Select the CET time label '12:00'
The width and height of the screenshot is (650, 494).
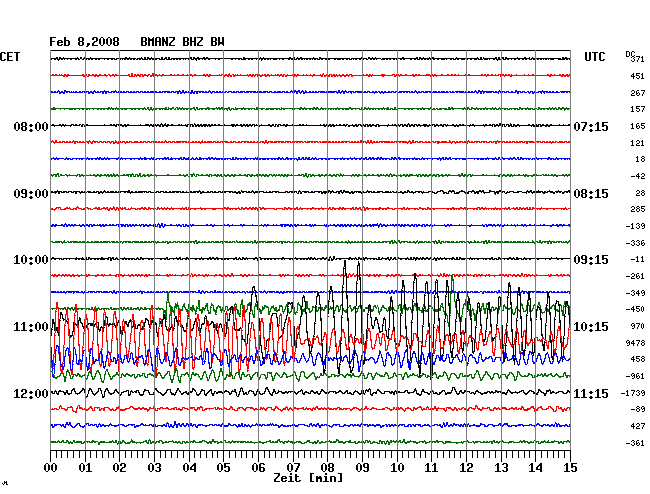coord(31,393)
